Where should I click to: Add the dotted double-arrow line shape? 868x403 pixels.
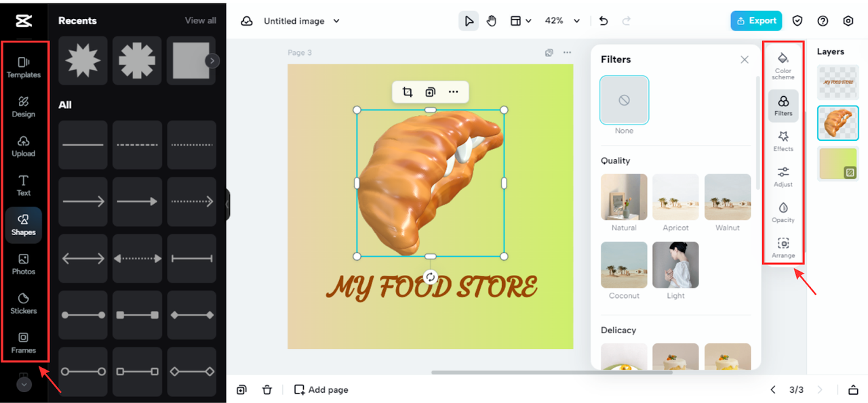pos(137,259)
